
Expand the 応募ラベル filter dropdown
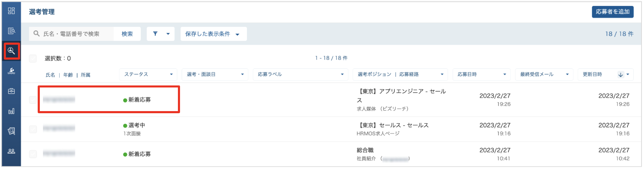301,74
